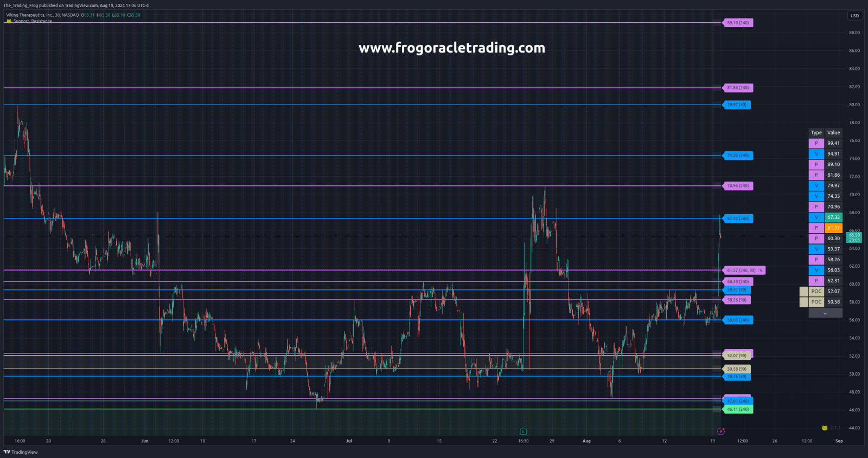The height and width of the screenshot is (458, 868).
Task: Click the POC type cell beside 50.58
Action: tap(816, 302)
